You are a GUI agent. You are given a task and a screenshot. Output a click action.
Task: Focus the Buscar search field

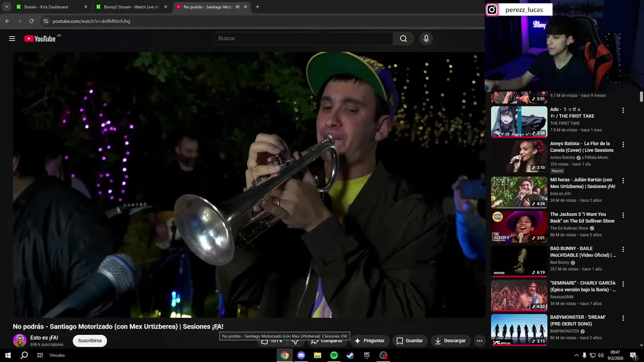tap(303, 39)
